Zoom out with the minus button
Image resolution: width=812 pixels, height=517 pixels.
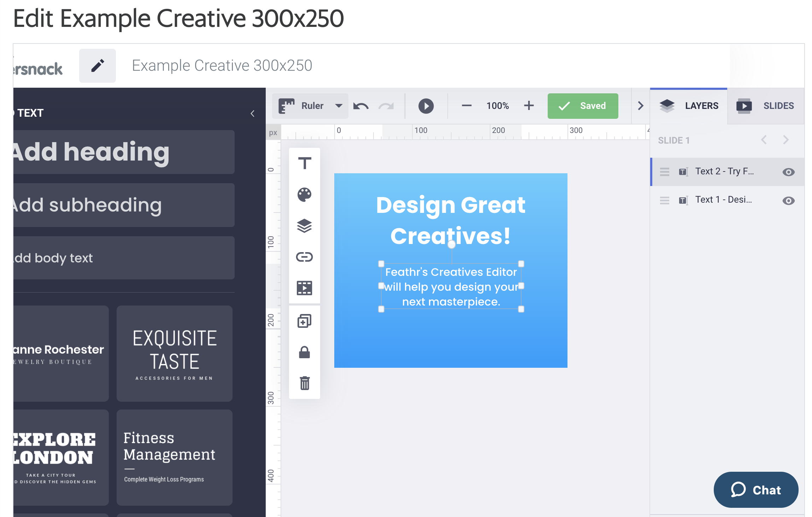467,106
